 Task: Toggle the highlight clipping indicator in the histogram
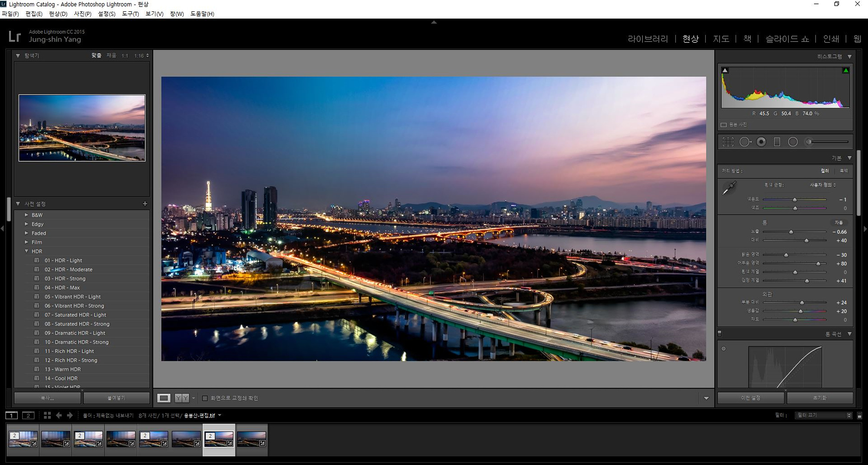click(x=845, y=70)
